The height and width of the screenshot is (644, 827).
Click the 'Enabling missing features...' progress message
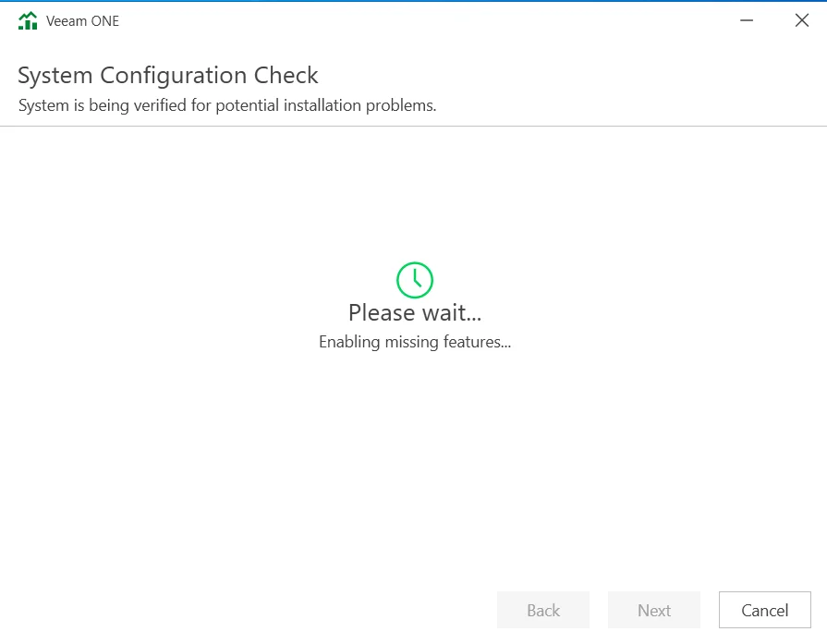(415, 342)
